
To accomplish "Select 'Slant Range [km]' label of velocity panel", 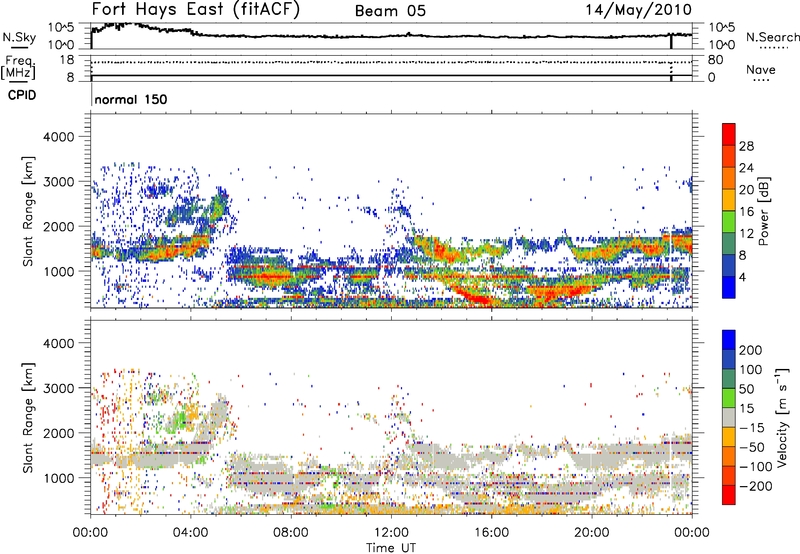I will [x=28, y=418].
